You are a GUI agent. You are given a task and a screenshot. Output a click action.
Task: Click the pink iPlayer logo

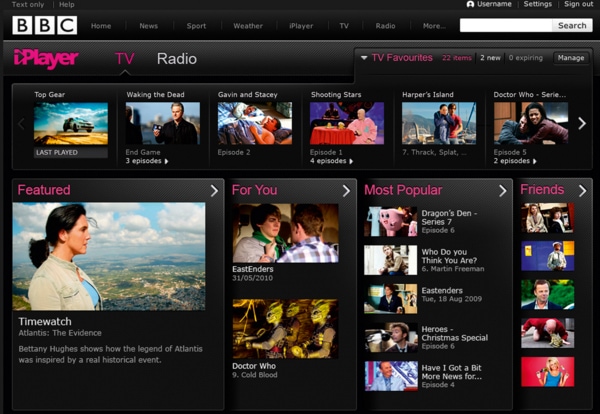click(46, 59)
